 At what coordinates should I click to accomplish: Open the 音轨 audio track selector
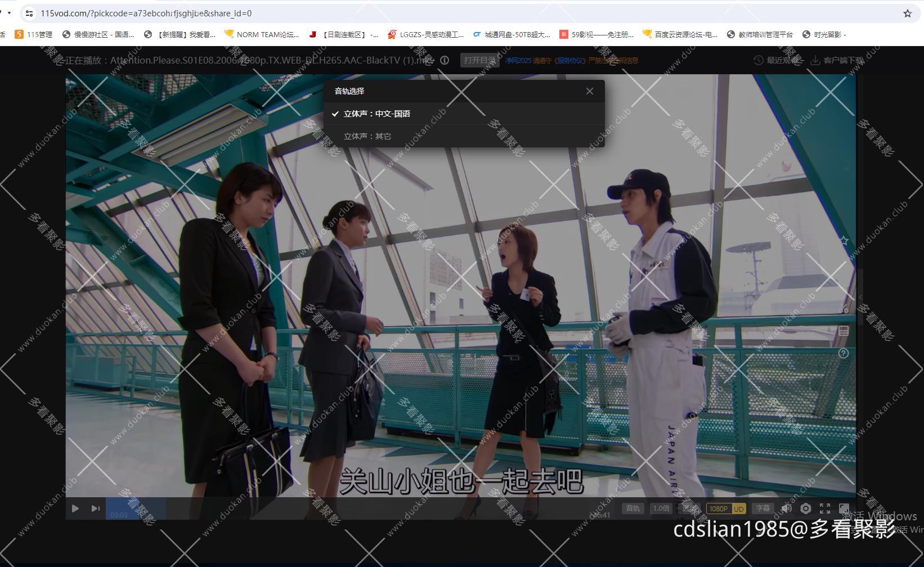tap(633, 508)
